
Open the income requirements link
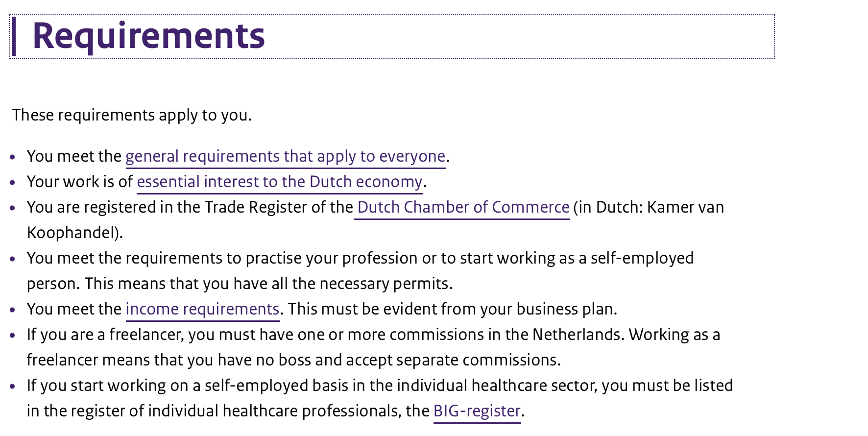click(x=202, y=309)
